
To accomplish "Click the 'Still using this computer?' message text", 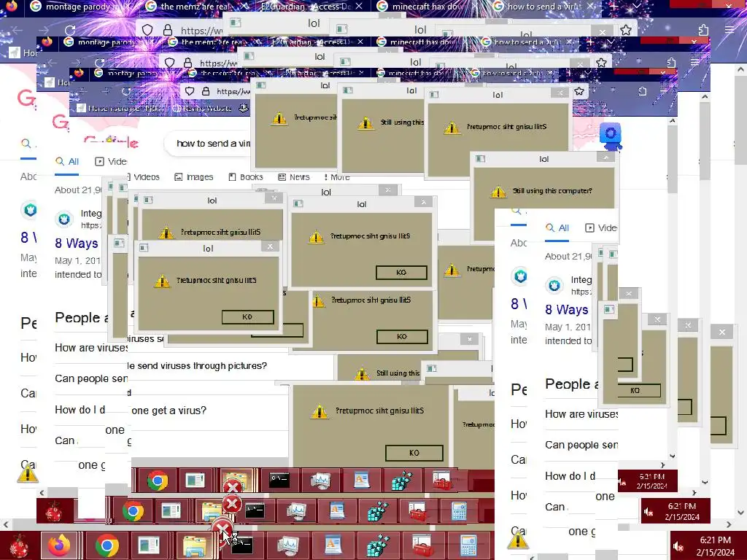I will click(552, 191).
